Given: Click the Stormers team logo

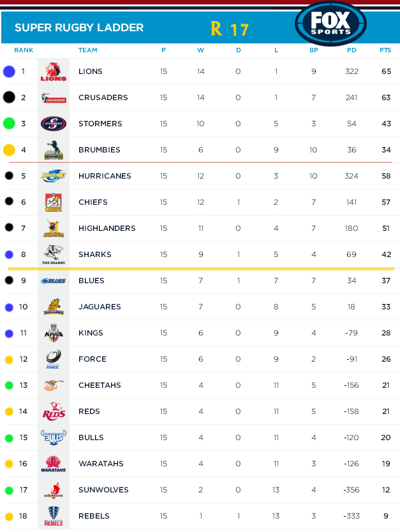Looking at the screenshot, I should point(53,124).
